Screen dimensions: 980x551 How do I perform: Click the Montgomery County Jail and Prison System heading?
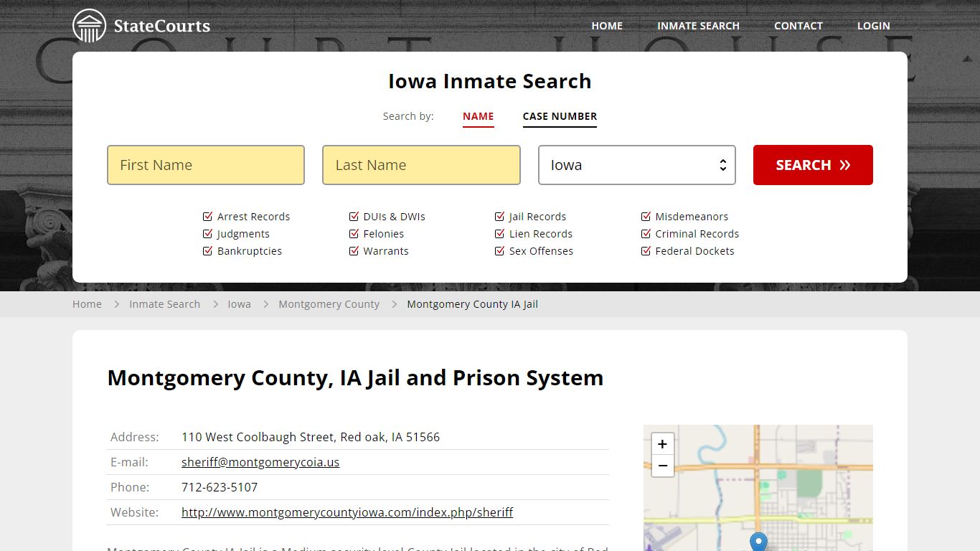coord(355,378)
